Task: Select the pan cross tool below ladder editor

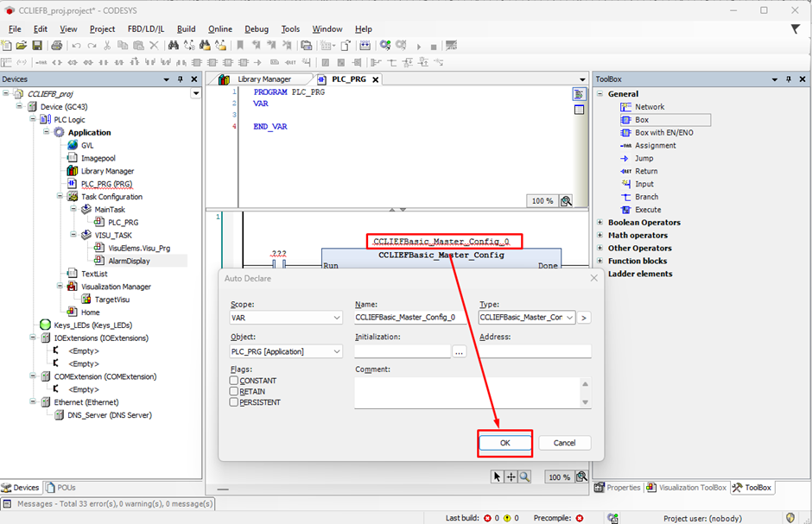Action: pos(511,477)
